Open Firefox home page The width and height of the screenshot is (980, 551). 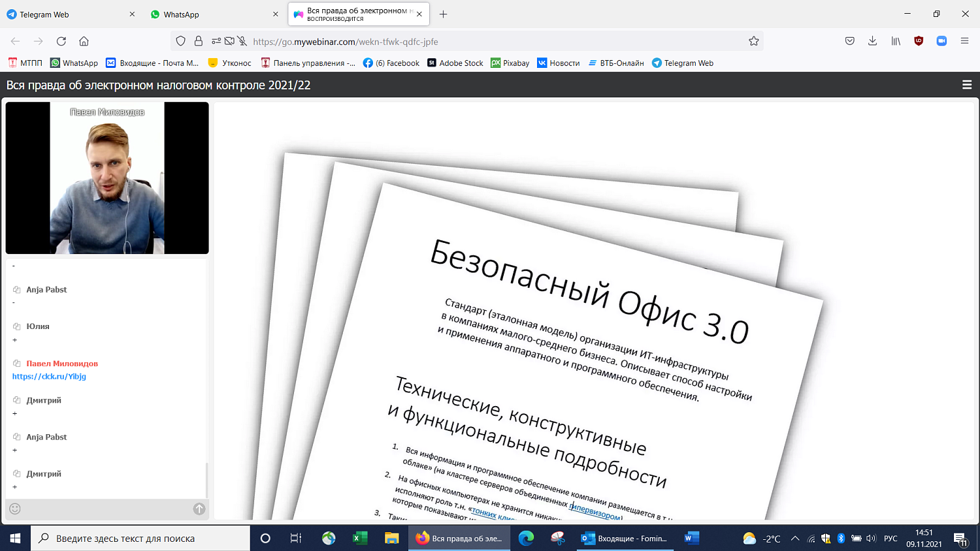(x=84, y=41)
